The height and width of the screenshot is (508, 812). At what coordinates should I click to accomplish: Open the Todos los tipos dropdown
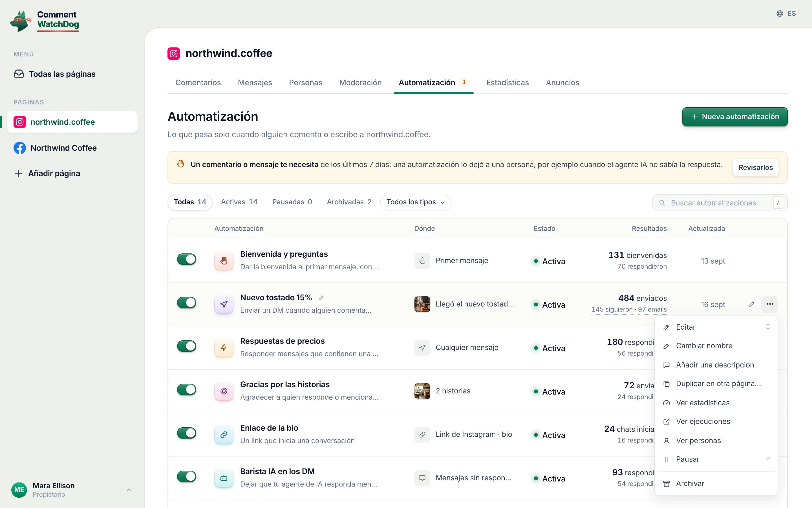click(x=416, y=202)
